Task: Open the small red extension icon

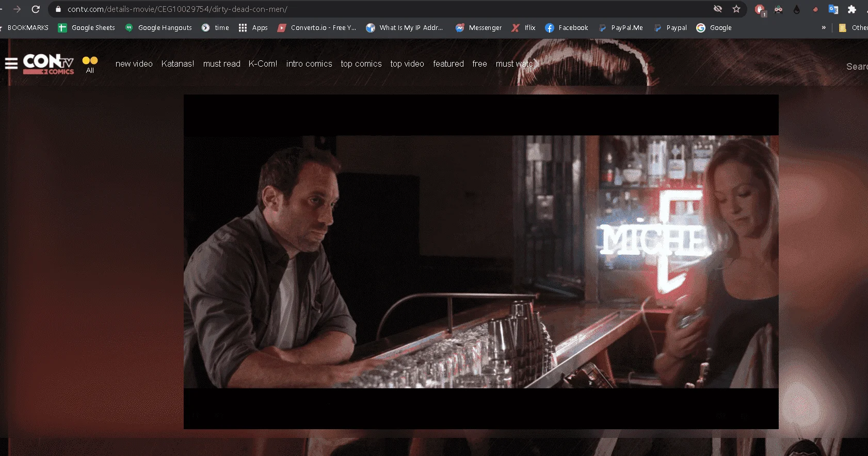Action: tap(815, 9)
